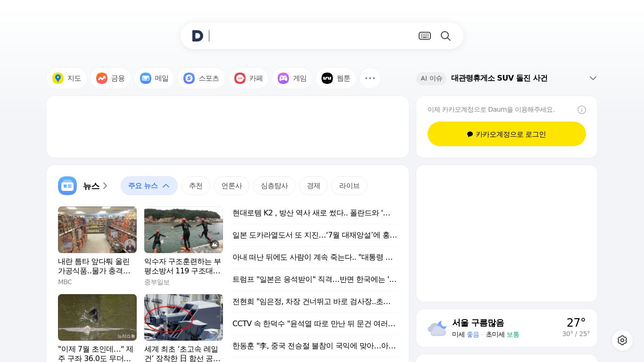Open article 내란 틈타 앞다퉈 올린 가공식품
Screen dimensions: 644x362
pos(94,266)
